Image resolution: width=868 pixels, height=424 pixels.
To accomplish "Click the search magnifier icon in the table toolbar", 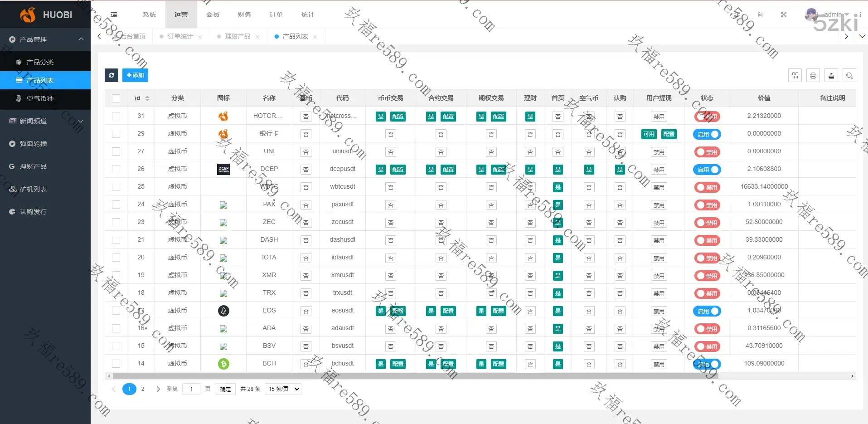I will (849, 76).
